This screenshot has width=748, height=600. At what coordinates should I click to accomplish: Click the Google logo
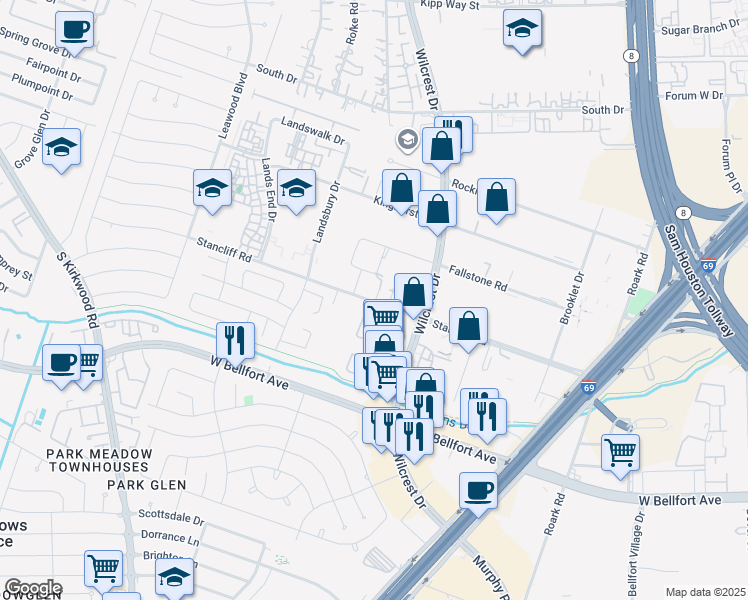point(32,588)
